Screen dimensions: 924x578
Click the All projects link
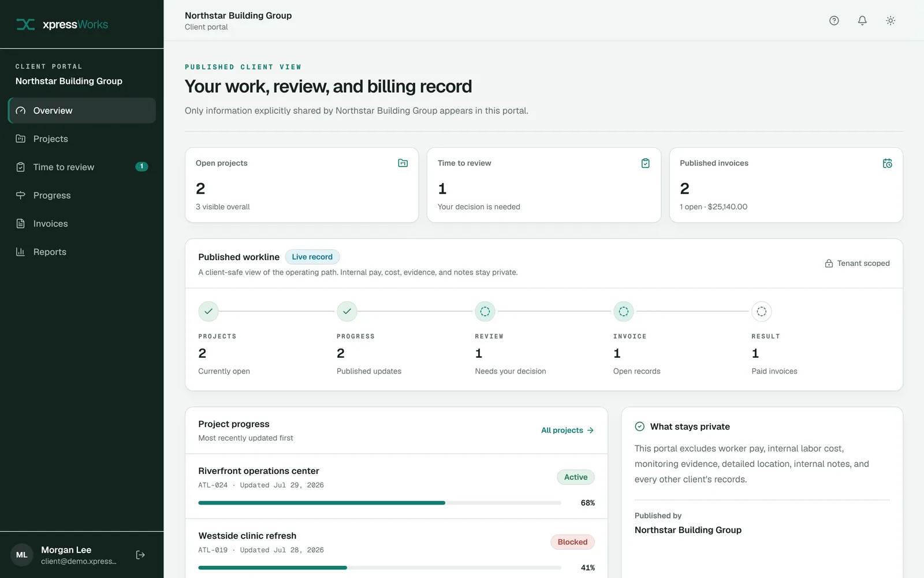[x=567, y=430]
